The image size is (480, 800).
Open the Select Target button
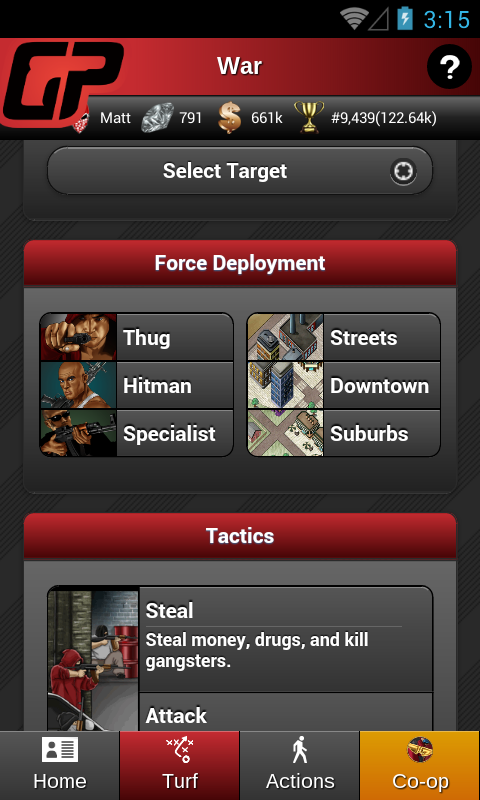click(x=240, y=171)
